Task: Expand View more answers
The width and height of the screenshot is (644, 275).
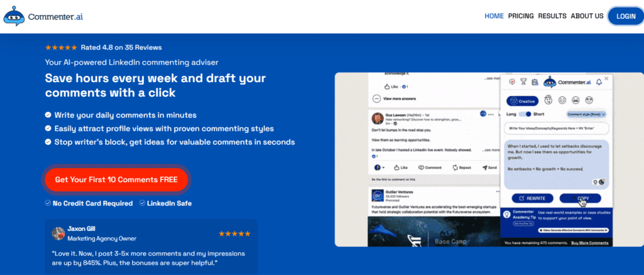Action: (x=394, y=99)
